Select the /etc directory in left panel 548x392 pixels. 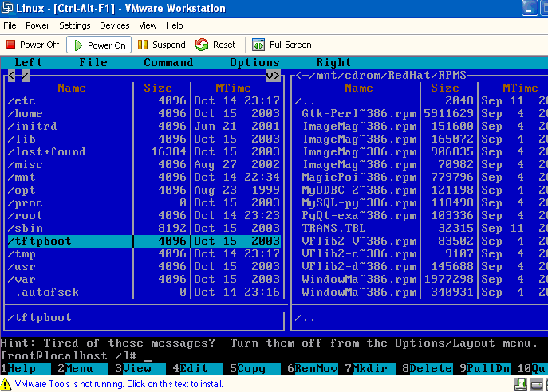[22, 101]
